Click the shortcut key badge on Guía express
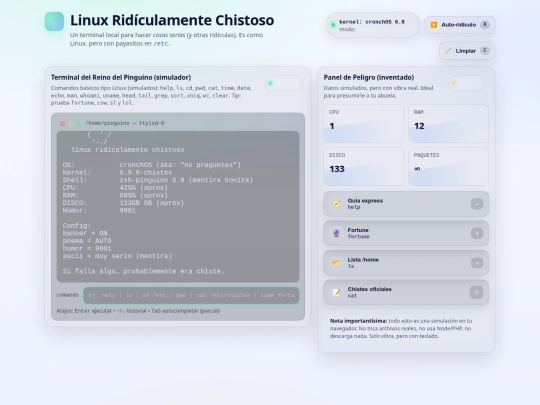The height and width of the screenshot is (405, 540). (x=477, y=204)
